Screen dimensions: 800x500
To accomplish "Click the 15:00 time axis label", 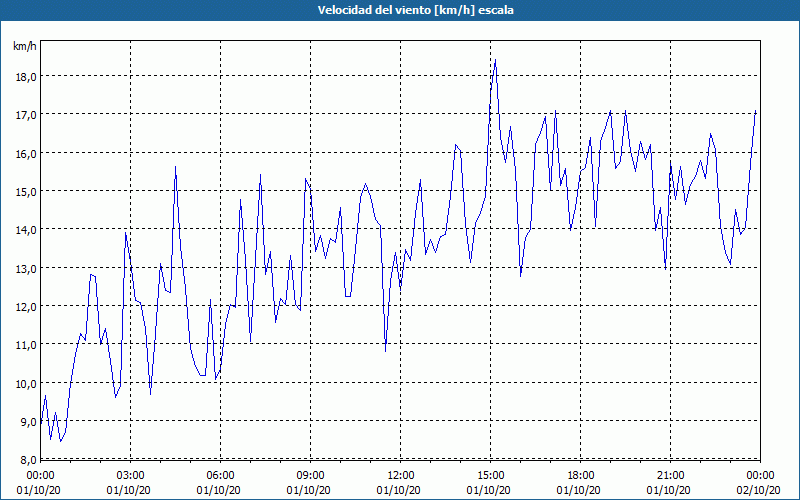I will coord(490,476).
